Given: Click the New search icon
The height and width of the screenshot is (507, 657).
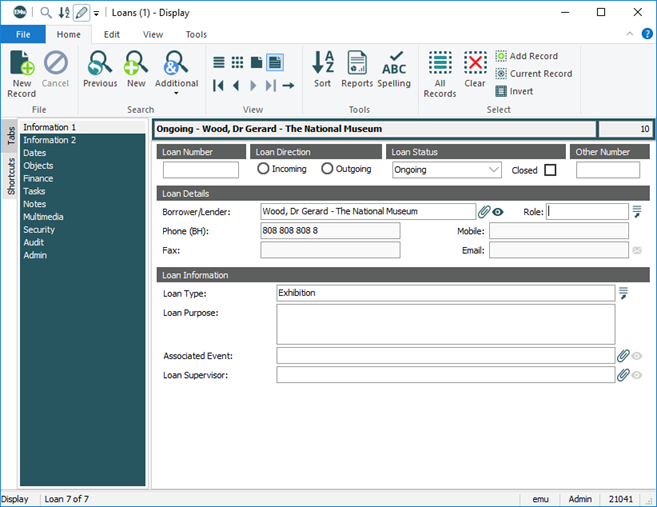Looking at the screenshot, I should coord(135,66).
